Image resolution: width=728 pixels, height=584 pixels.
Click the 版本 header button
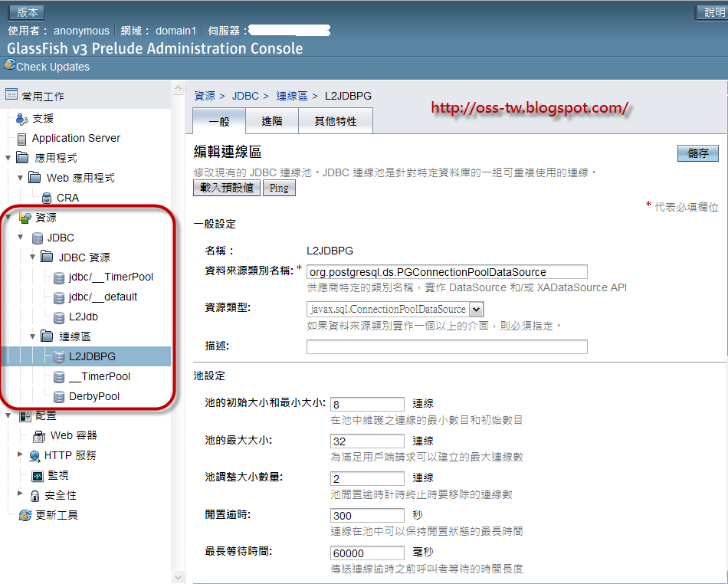coord(27,12)
